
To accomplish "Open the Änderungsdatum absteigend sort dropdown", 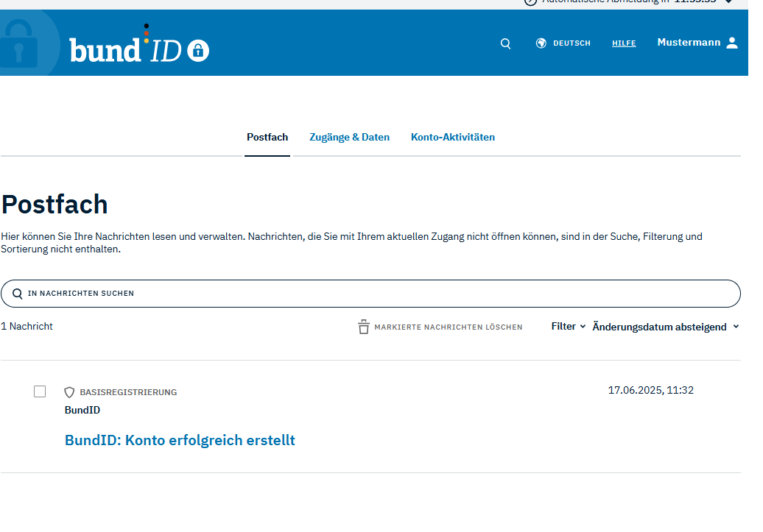I will [665, 327].
